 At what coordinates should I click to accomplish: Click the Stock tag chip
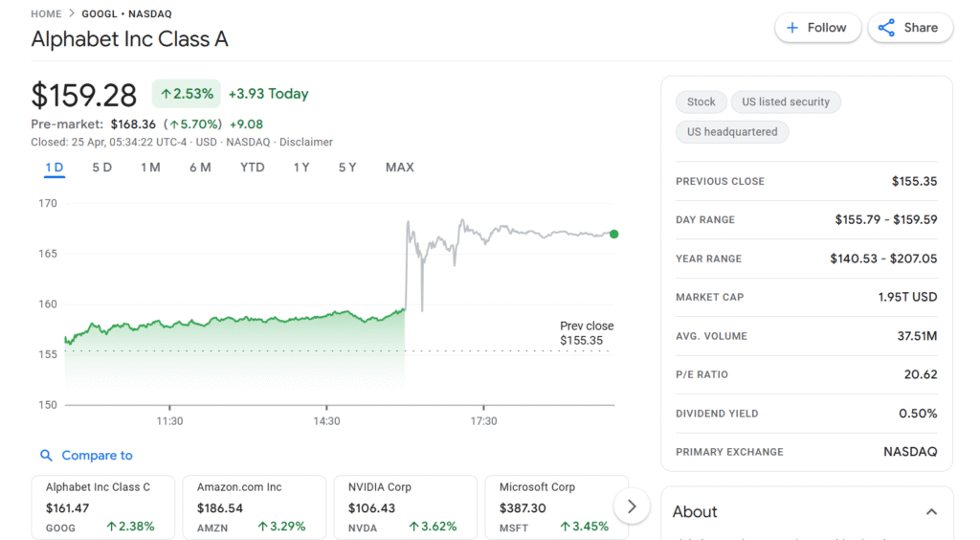point(701,102)
